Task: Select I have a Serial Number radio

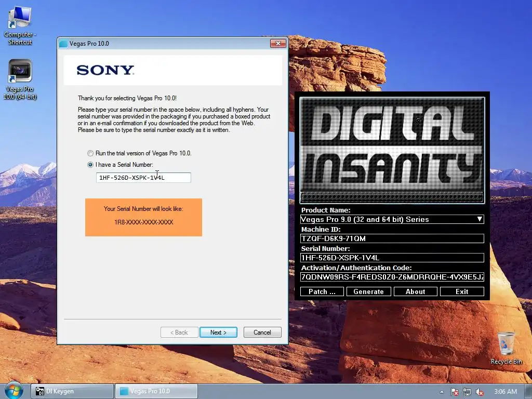Action: point(90,165)
